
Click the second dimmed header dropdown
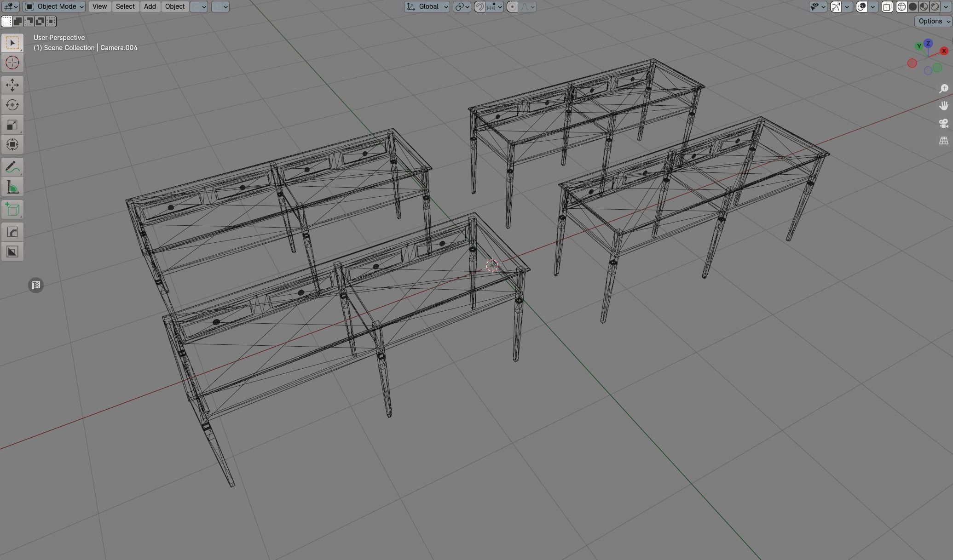(x=220, y=6)
